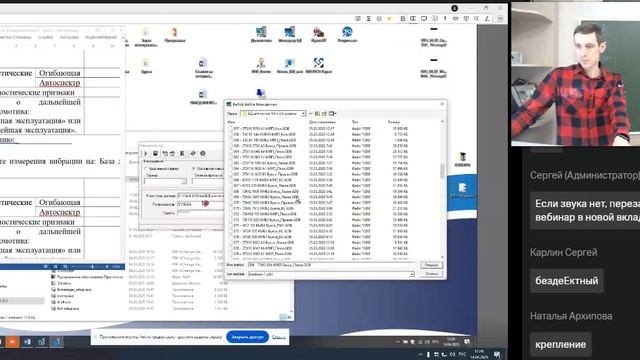
Task: Click the yellow star icon in top toolbar
Action: [x=390, y=19]
